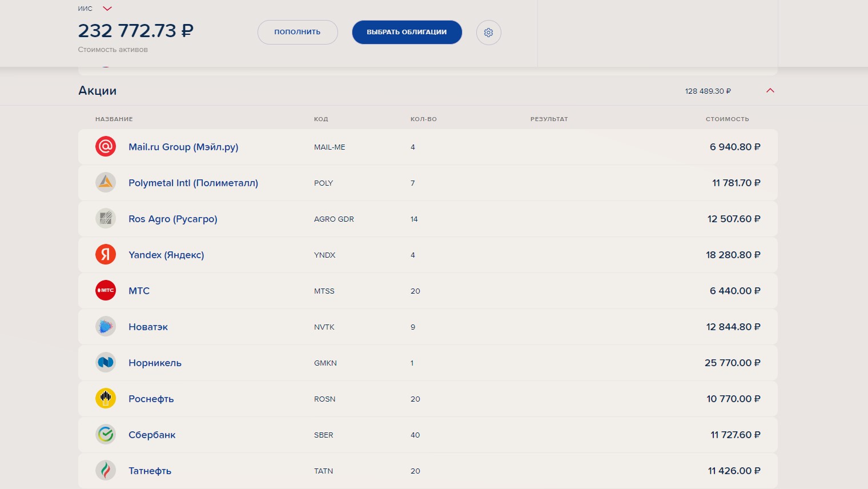This screenshot has width=868, height=489.
Task: Click the NVTK ticker code
Action: (324, 327)
